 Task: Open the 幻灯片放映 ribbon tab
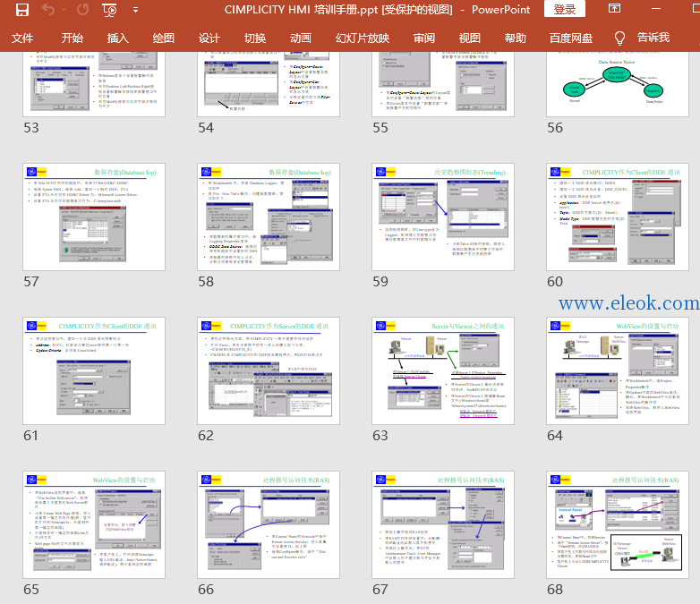[x=363, y=38]
